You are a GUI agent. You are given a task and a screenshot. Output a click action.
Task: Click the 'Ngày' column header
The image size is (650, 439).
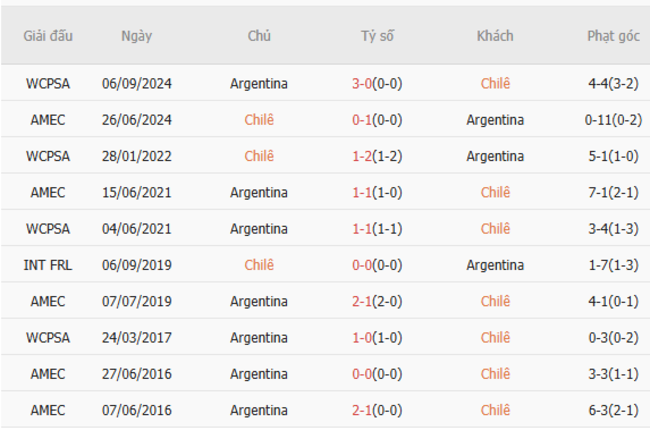pyautogui.click(x=136, y=35)
